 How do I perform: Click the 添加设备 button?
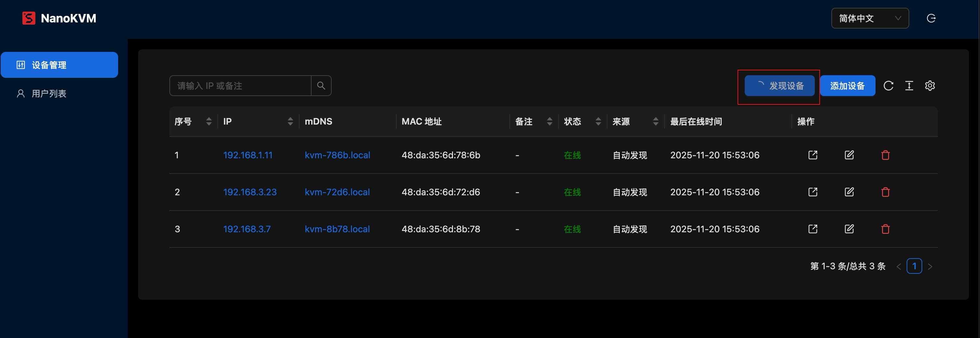click(x=847, y=86)
